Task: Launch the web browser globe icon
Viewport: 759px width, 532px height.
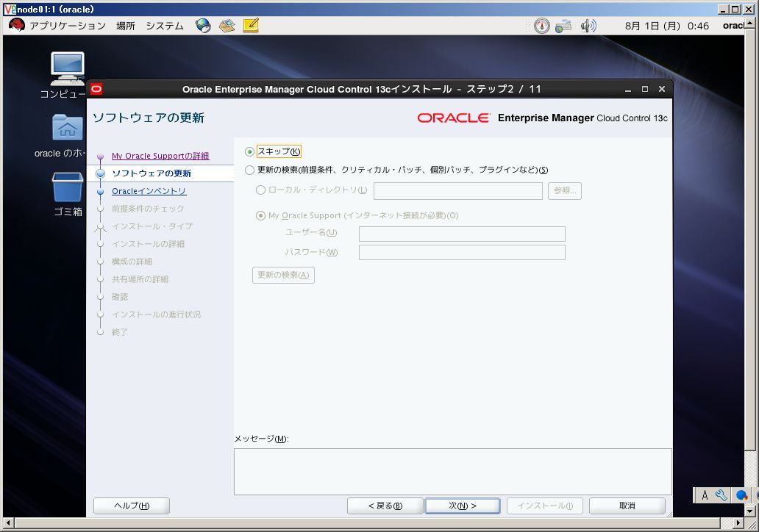Action: 203,26
